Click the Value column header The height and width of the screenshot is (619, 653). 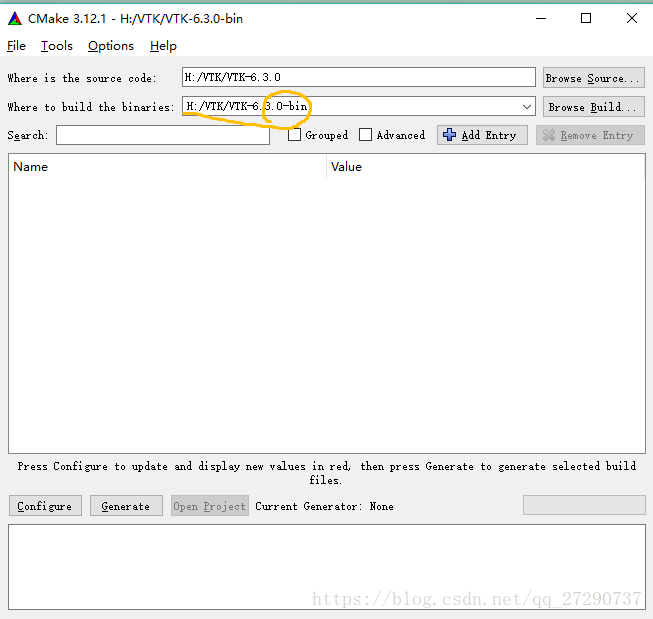point(486,167)
